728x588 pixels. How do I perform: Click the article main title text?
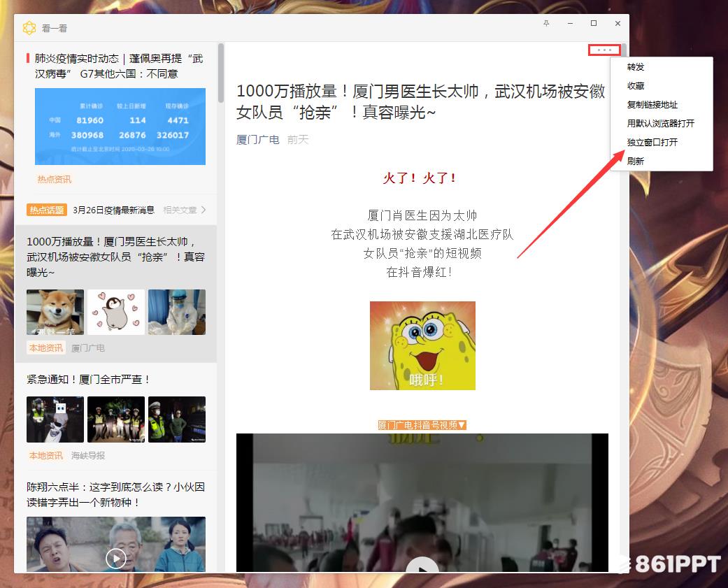point(420,101)
